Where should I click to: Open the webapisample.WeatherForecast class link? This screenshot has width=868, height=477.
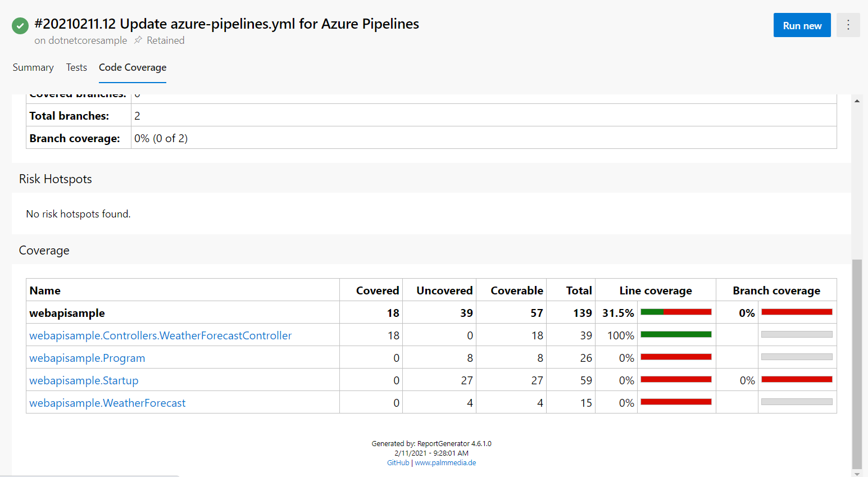click(107, 403)
